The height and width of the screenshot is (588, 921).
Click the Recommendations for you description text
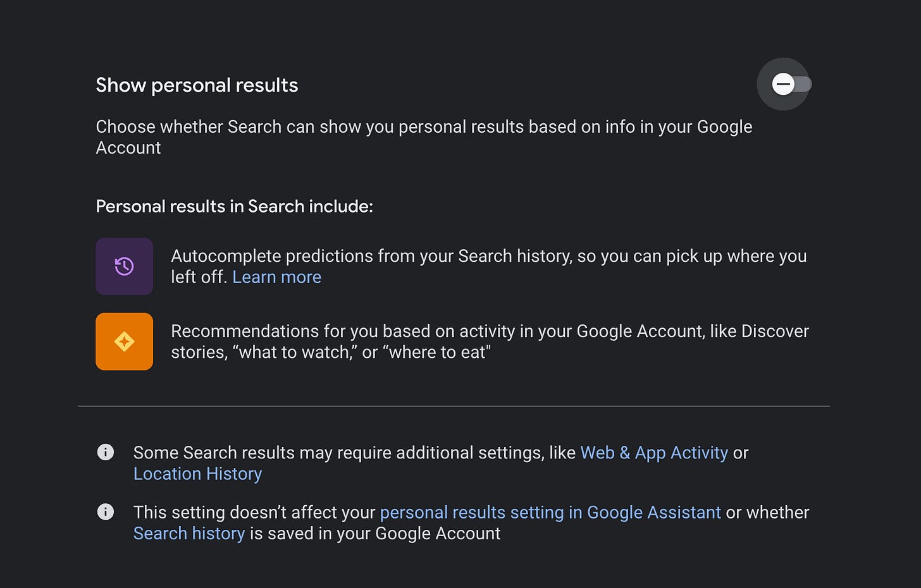[490, 341]
